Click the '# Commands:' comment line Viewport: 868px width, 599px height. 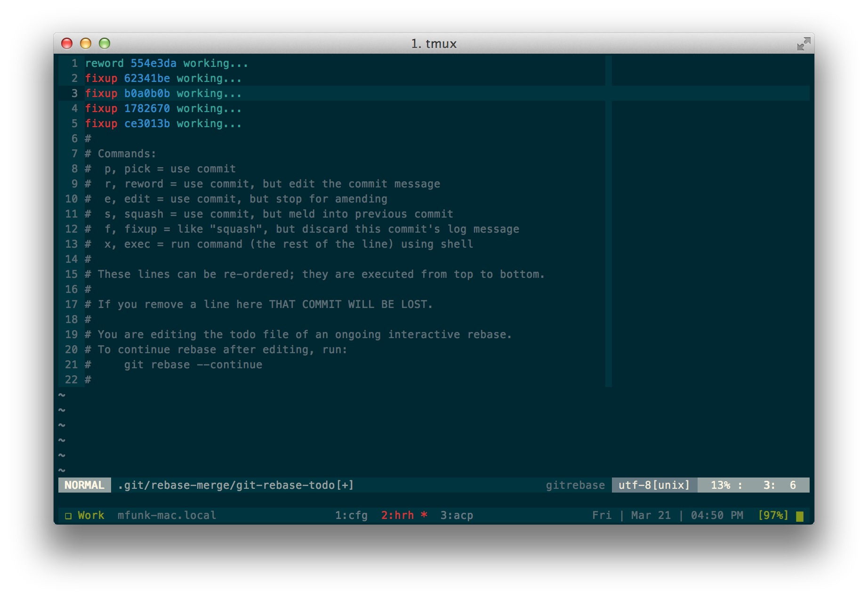point(121,154)
